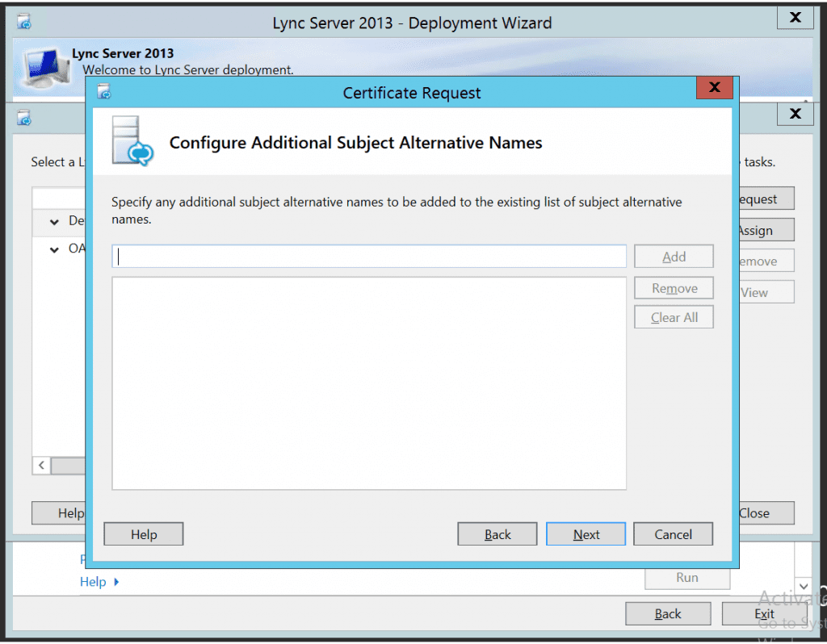Open the blue Help link with arrow
The width and height of the screenshot is (827, 644).
point(99,582)
